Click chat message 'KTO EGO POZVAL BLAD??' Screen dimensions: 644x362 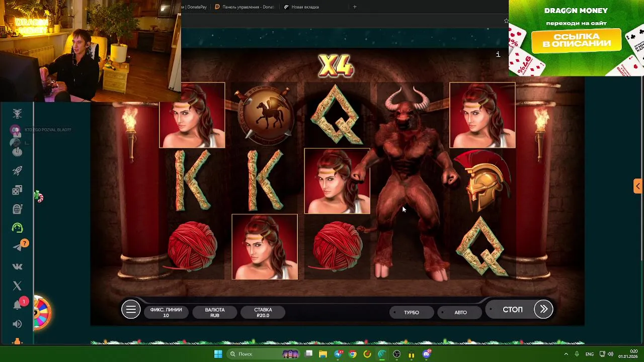pos(48,130)
